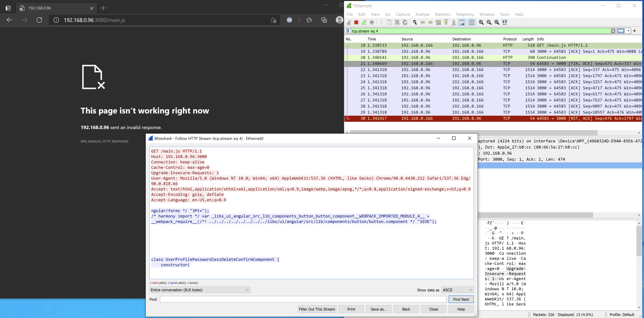
Task: Toggle auto scroll during live capture
Action: coord(462,22)
